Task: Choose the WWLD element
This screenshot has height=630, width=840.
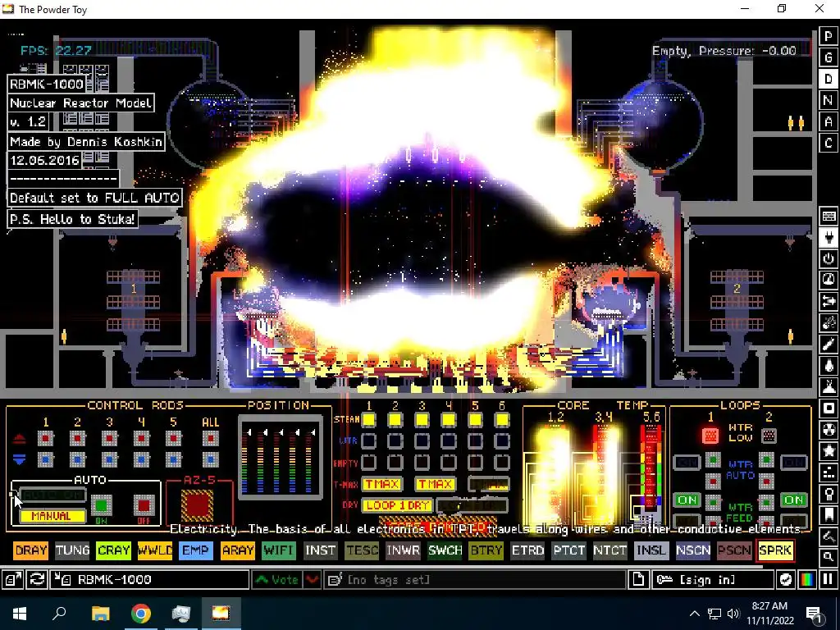Action: [155, 550]
